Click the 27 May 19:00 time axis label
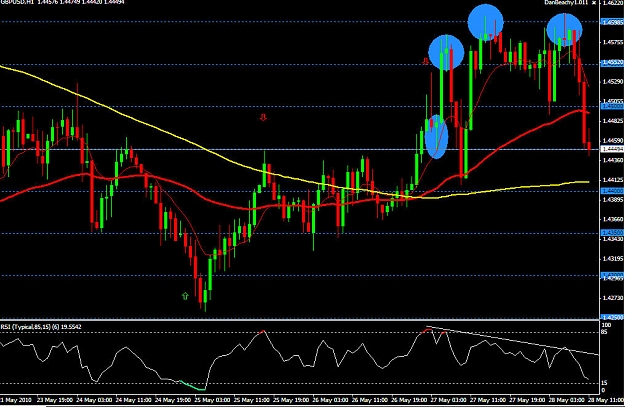The width and height of the screenshot is (625, 407). pyautogui.click(x=527, y=400)
